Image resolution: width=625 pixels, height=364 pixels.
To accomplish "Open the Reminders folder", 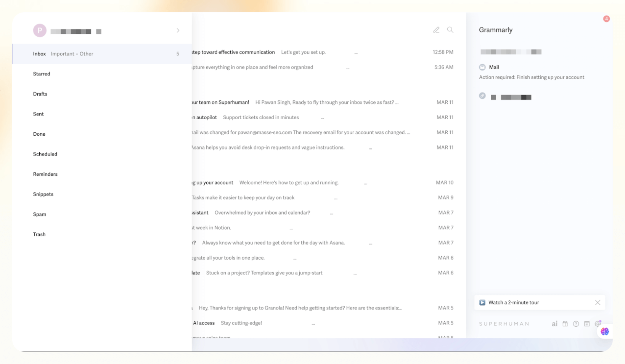I will 45,174.
